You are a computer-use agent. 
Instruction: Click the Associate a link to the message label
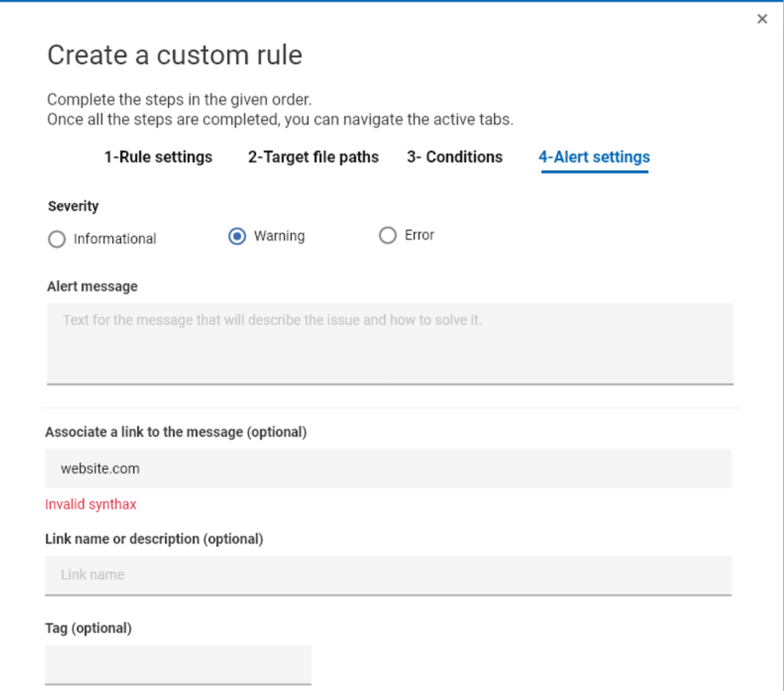point(176,432)
